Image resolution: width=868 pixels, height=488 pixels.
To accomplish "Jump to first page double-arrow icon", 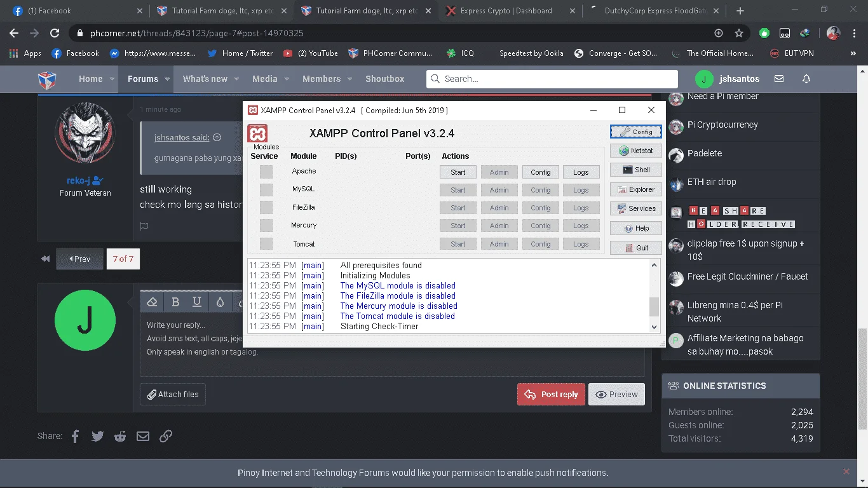I will (45, 259).
